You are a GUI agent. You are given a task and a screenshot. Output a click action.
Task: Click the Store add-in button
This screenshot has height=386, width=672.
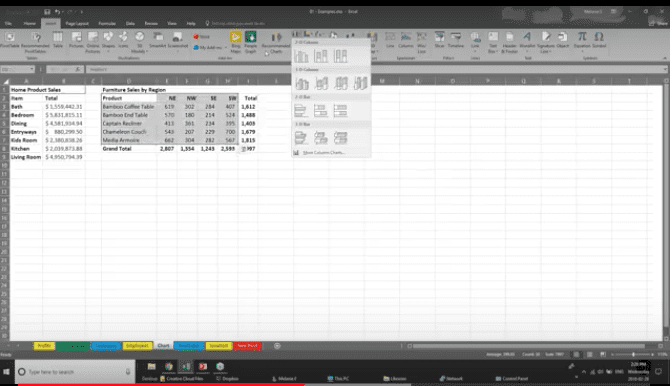201,37
